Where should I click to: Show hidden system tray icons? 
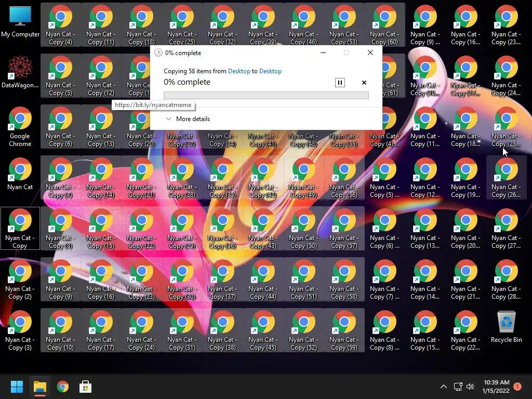pyautogui.click(x=444, y=387)
